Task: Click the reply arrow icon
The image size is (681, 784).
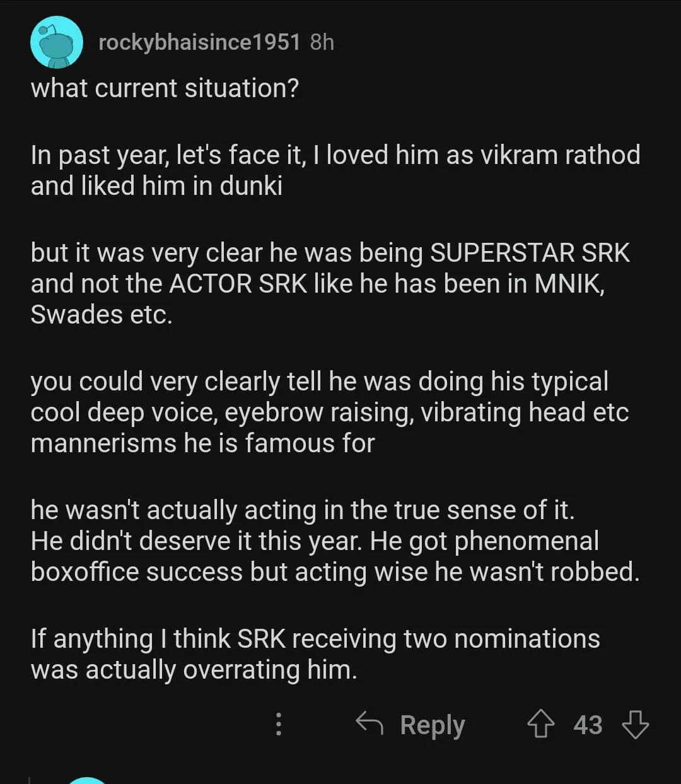Action: point(370,723)
